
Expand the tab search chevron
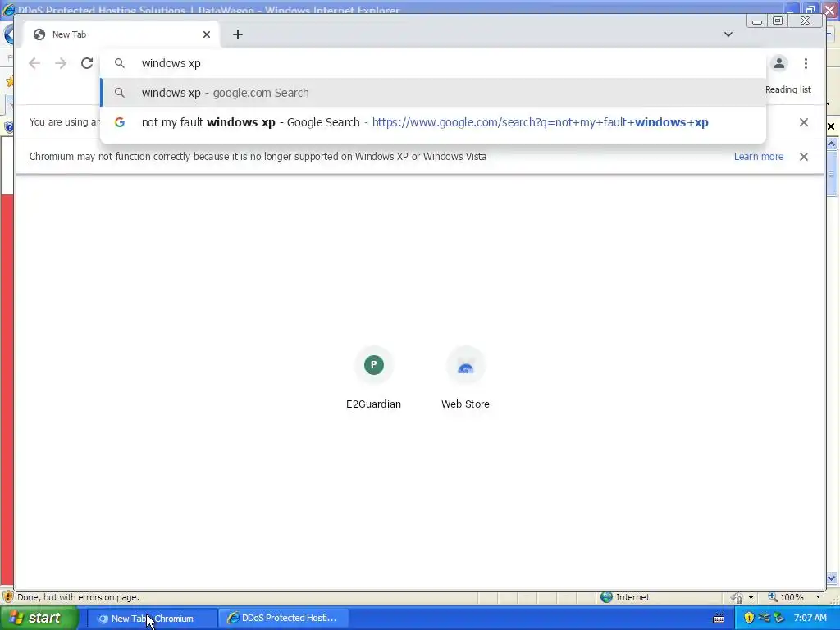tap(728, 34)
